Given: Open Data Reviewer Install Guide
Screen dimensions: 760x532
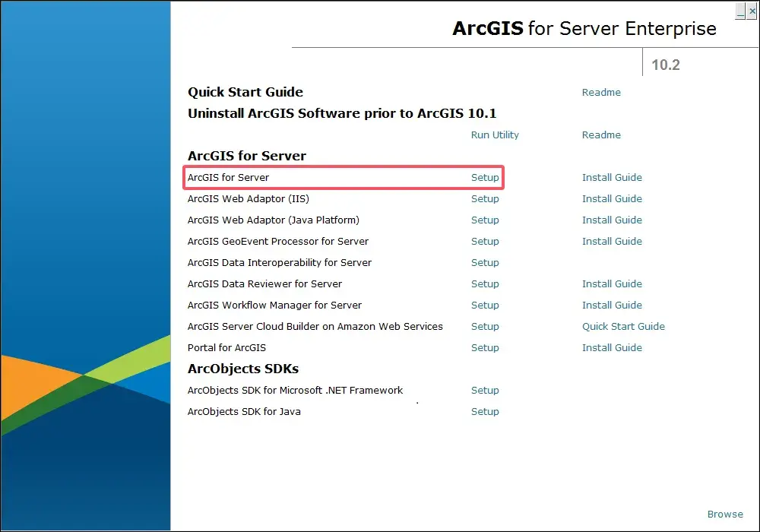Looking at the screenshot, I should pos(612,283).
